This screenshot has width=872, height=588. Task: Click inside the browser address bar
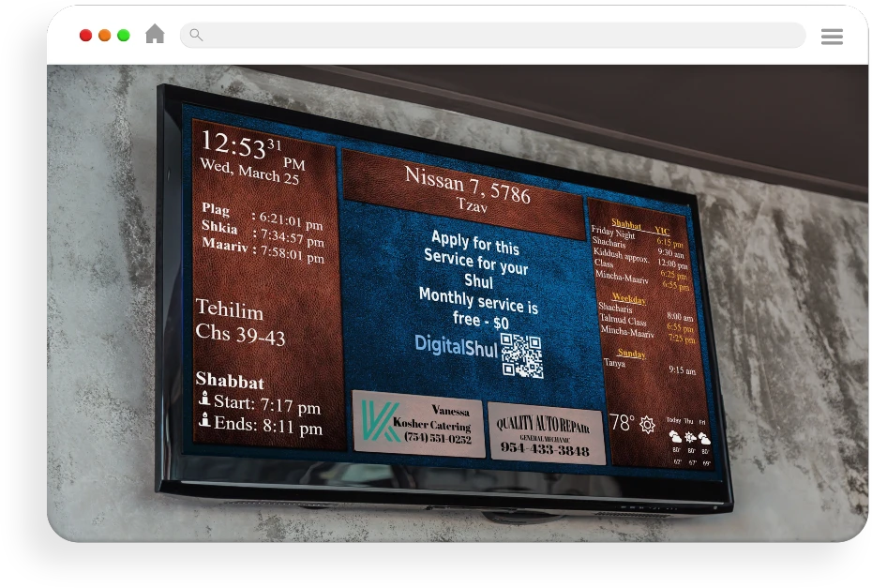pyautogui.click(x=492, y=35)
